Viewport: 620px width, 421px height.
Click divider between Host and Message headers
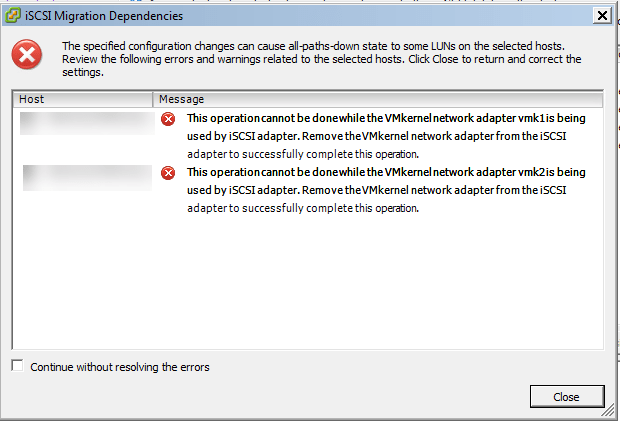[153, 100]
